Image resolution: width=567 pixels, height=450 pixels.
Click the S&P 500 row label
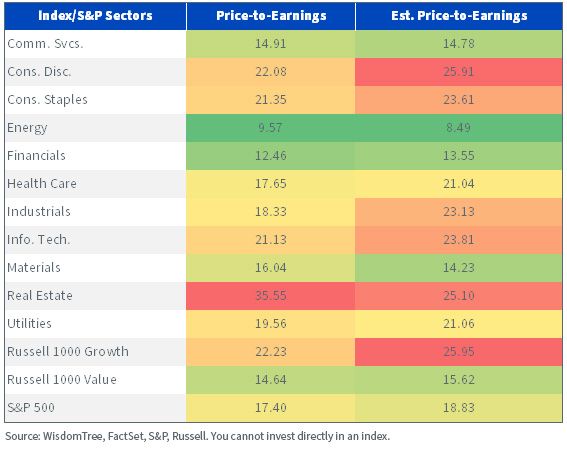click(31, 407)
